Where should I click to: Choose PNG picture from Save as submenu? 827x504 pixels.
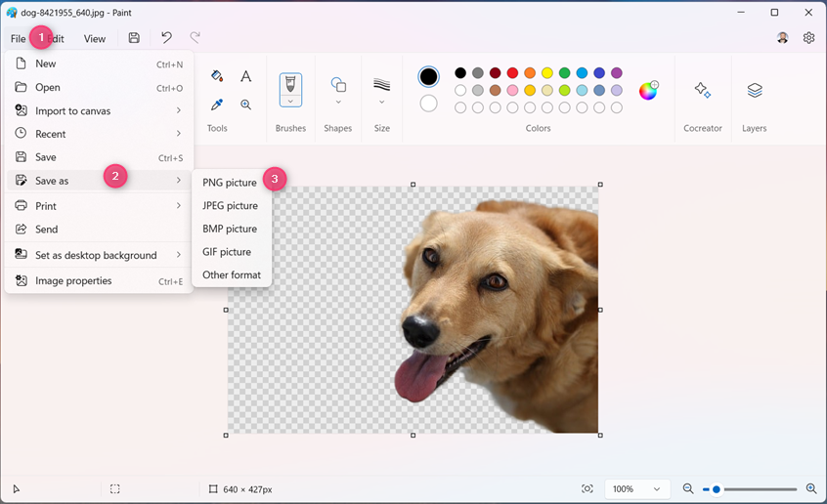(x=230, y=183)
